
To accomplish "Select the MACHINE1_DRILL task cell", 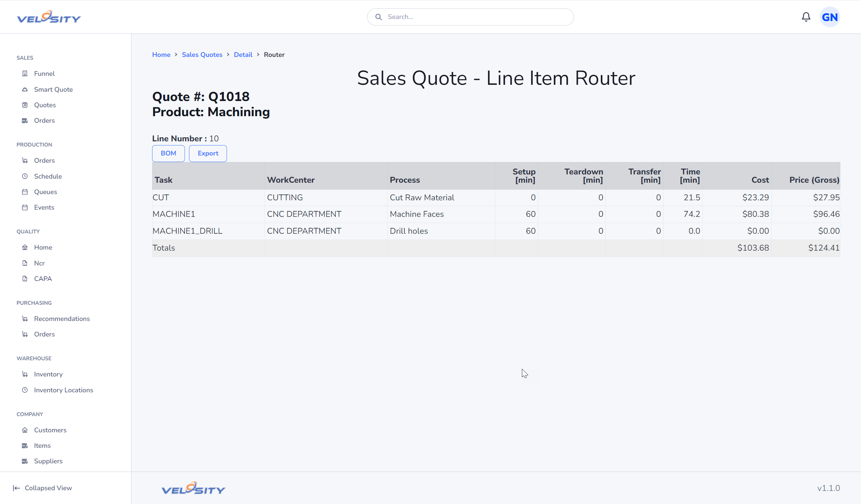I will [208, 231].
